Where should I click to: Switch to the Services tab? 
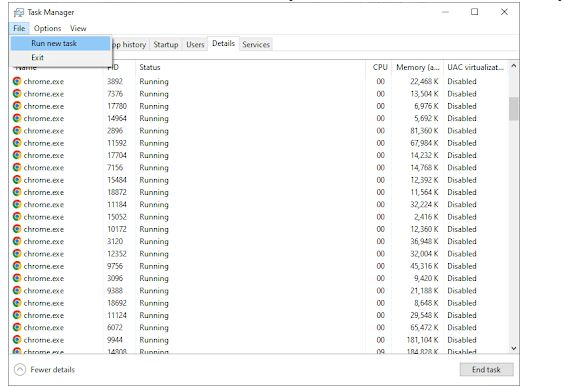tap(256, 45)
